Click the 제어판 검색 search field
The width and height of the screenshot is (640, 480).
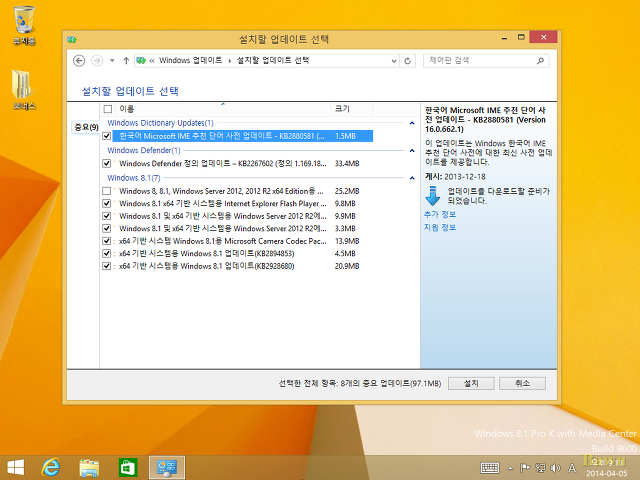tap(486, 61)
